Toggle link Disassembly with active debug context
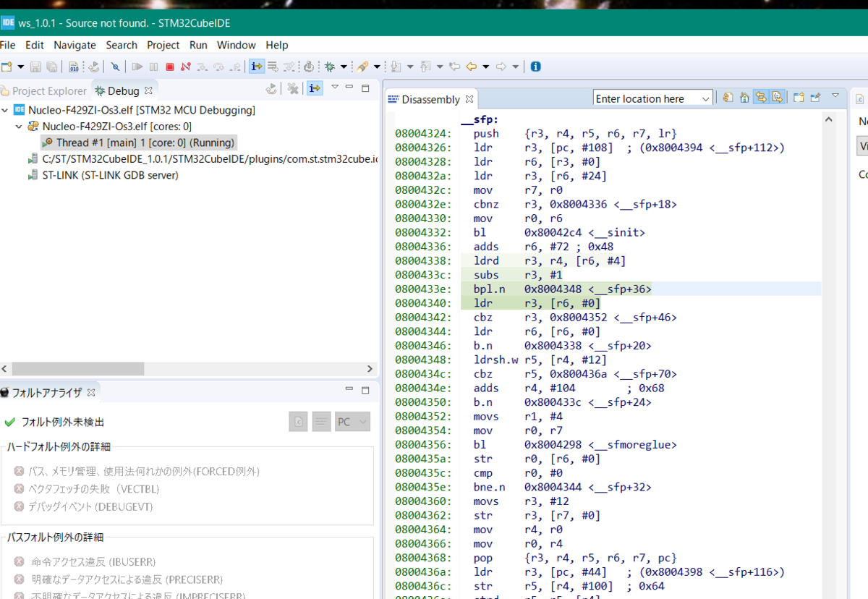 click(760, 97)
